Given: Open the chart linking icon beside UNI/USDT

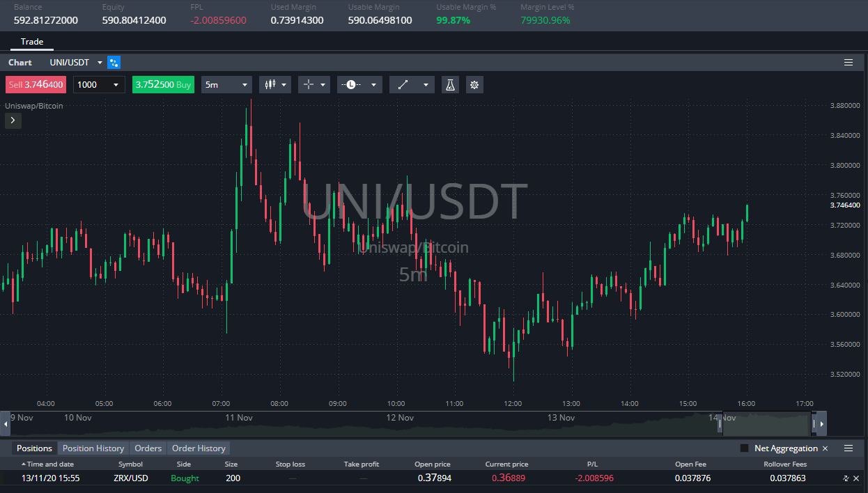Looking at the screenshot, I should coord(114,63).
